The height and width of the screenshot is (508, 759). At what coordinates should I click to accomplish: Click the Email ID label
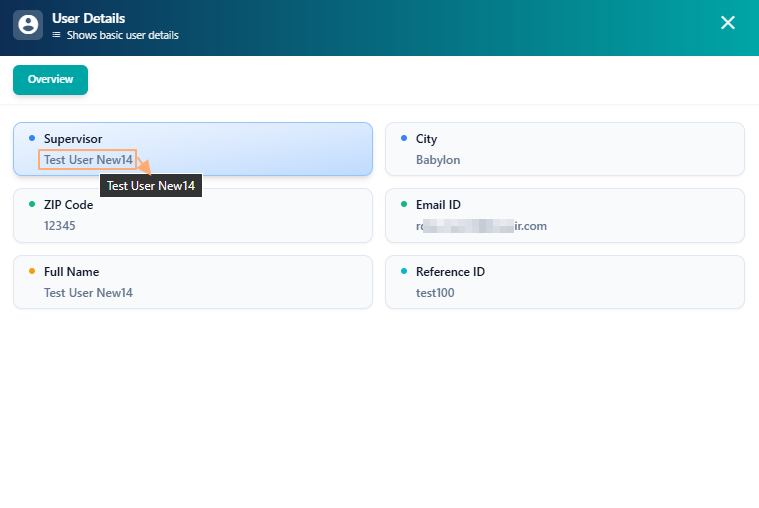point(438,205)
